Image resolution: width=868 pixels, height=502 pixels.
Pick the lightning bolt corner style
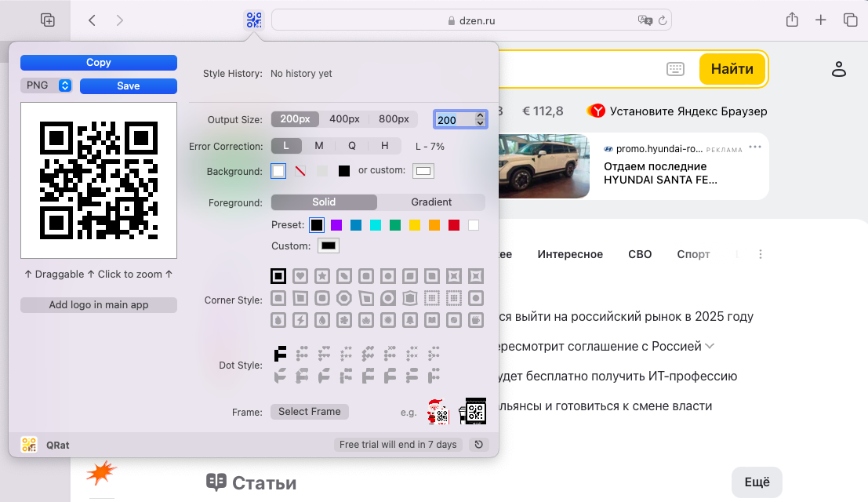(x=300, y=320)
